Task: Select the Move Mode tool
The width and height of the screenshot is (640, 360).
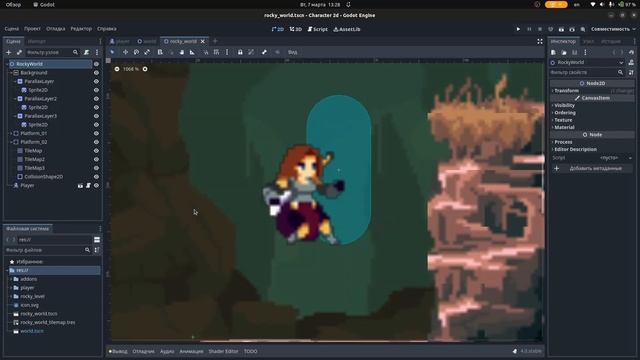Action: [x=125, y=52]
